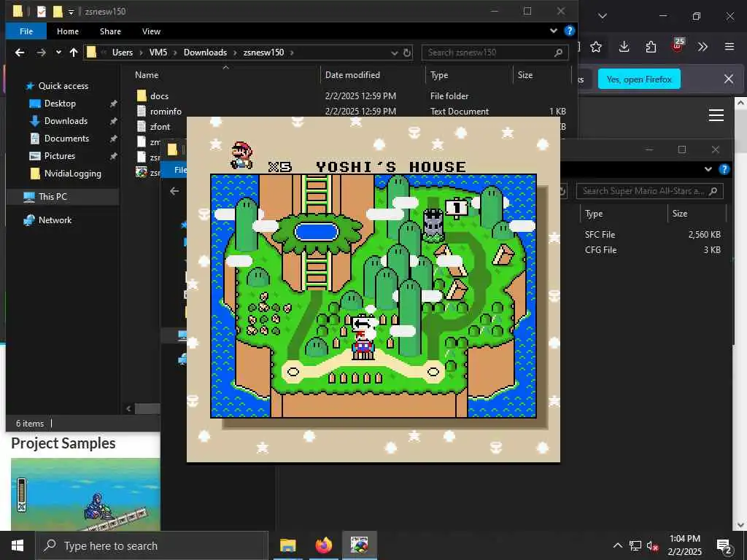
Task: Select VM5 in the address breadcrumb
Action: point(158,52)
